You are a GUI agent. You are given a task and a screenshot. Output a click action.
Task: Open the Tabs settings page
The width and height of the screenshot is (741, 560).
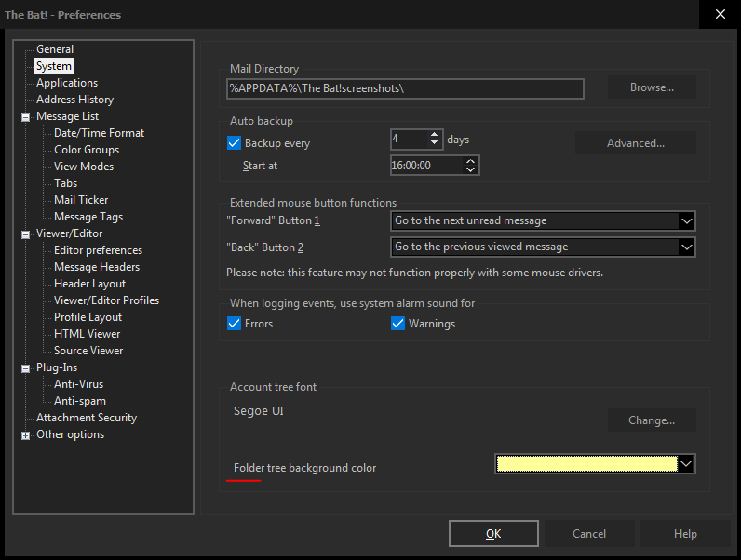coord(66,183)
